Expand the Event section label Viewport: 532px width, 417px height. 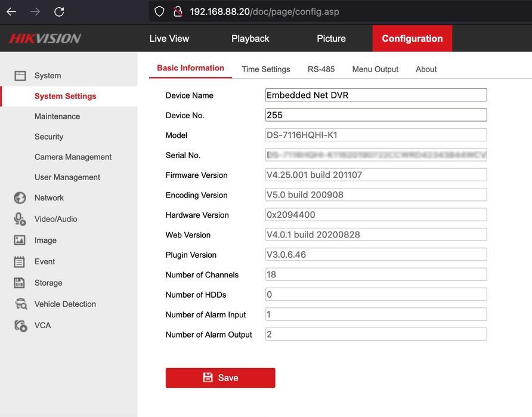coord(45,262)
